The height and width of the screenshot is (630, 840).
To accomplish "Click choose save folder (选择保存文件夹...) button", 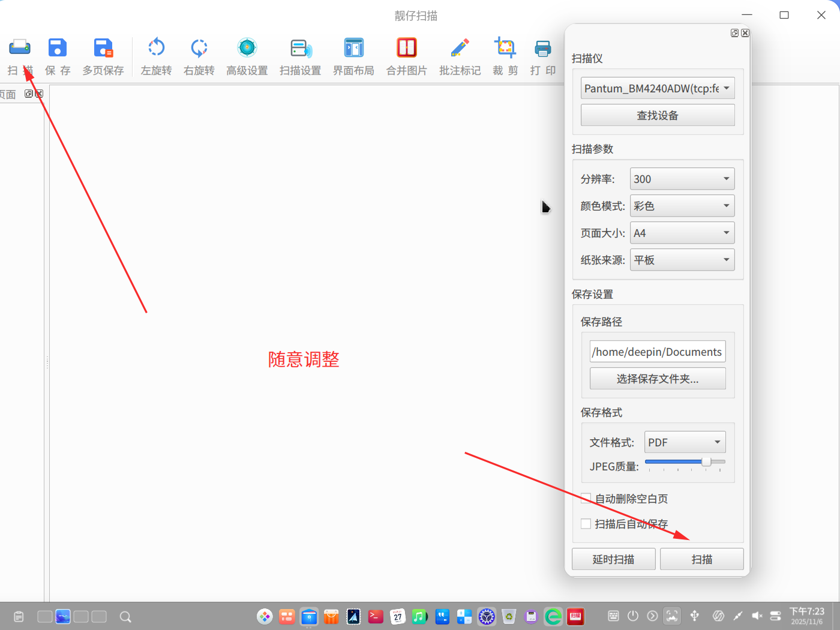I will click(x=658, y=379).
